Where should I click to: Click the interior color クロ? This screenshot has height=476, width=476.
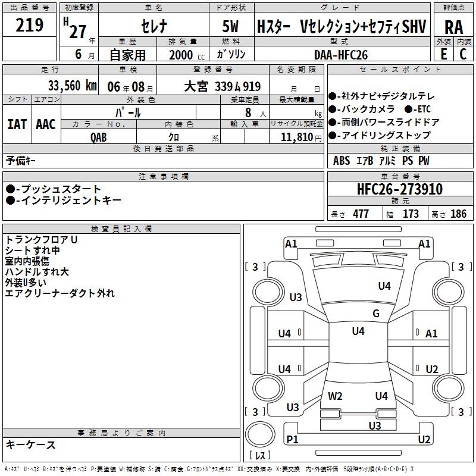pos(174,137)
